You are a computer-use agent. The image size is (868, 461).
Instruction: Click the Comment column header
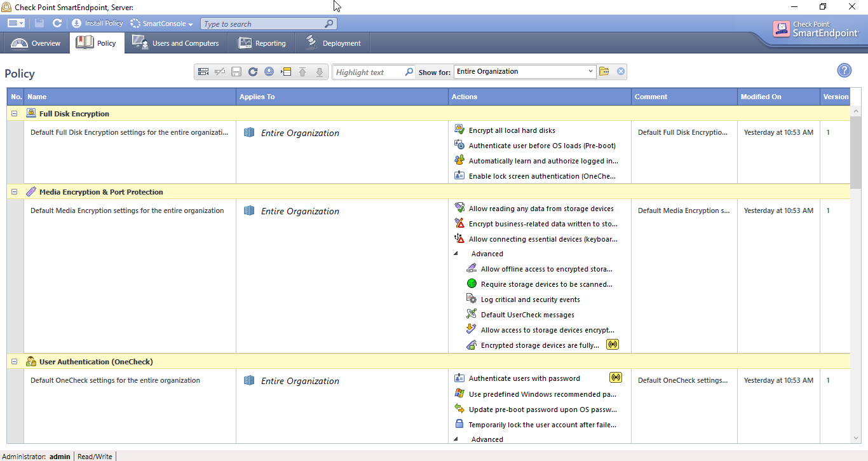point(684,97)
